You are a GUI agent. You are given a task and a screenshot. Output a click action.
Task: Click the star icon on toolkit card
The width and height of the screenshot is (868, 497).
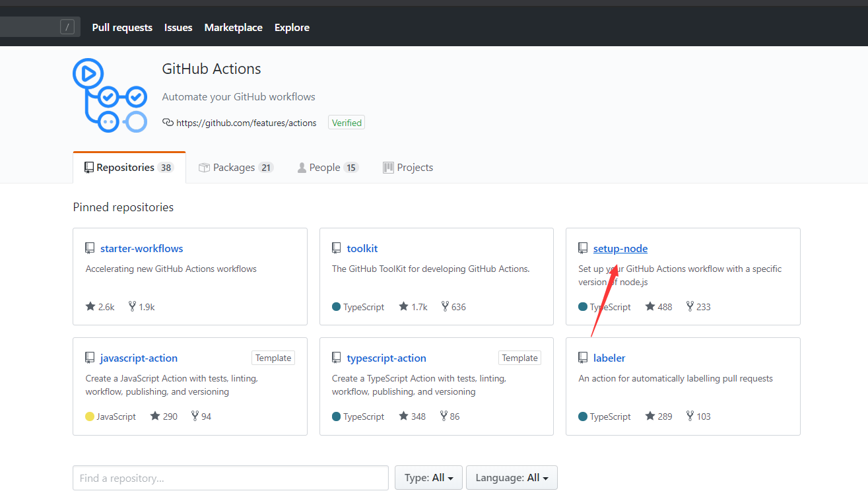(404, 306)
